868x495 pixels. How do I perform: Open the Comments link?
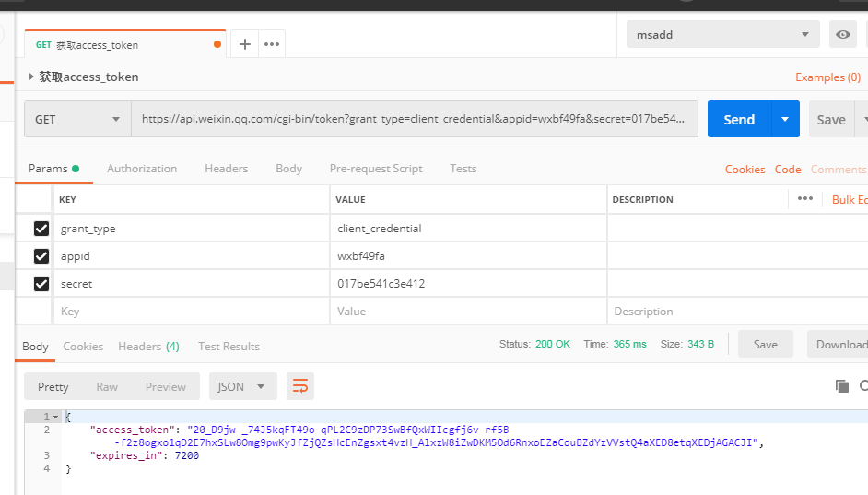pos(839,169)
